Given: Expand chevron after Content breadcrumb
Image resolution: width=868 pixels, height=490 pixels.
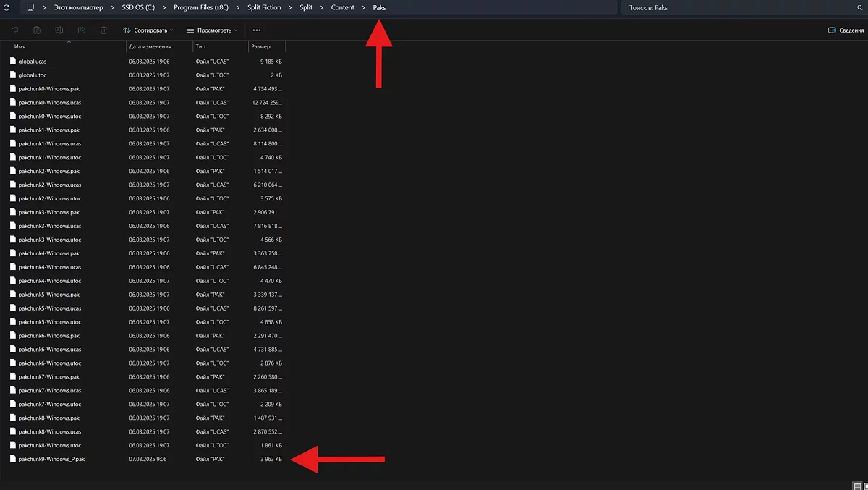Looking at the screenshot, I should 364,7.
